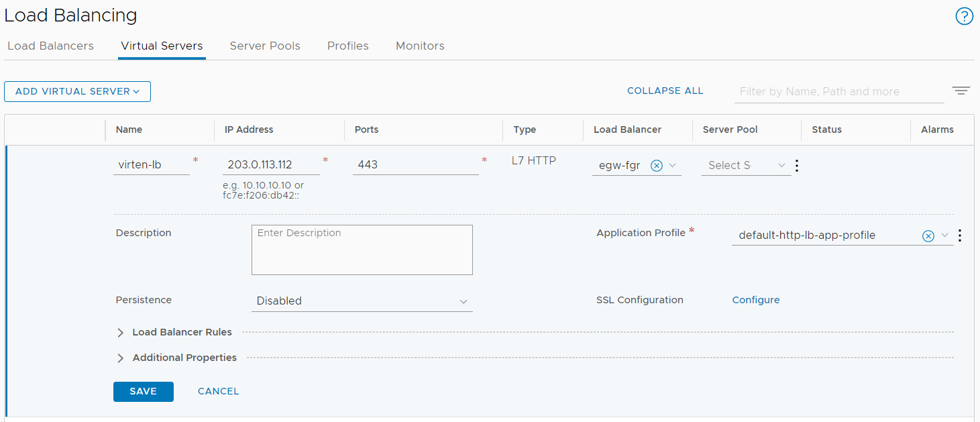This screenshot has height=422, width=980.
Task: Save the virtual server configuration
Action: (144, 391)
